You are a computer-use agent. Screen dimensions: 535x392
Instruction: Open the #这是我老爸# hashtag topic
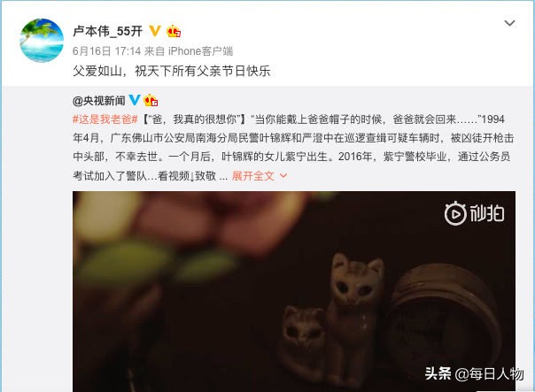(105, 119)
